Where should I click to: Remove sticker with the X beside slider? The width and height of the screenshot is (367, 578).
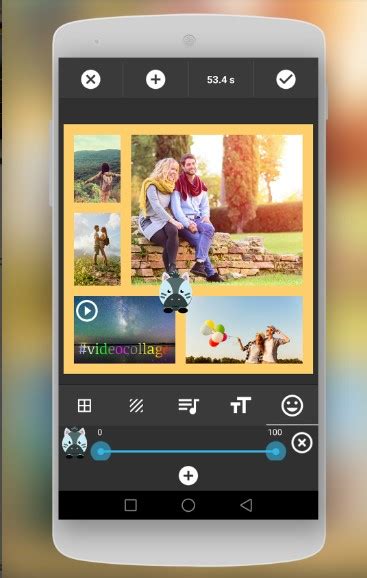point(302,443)
